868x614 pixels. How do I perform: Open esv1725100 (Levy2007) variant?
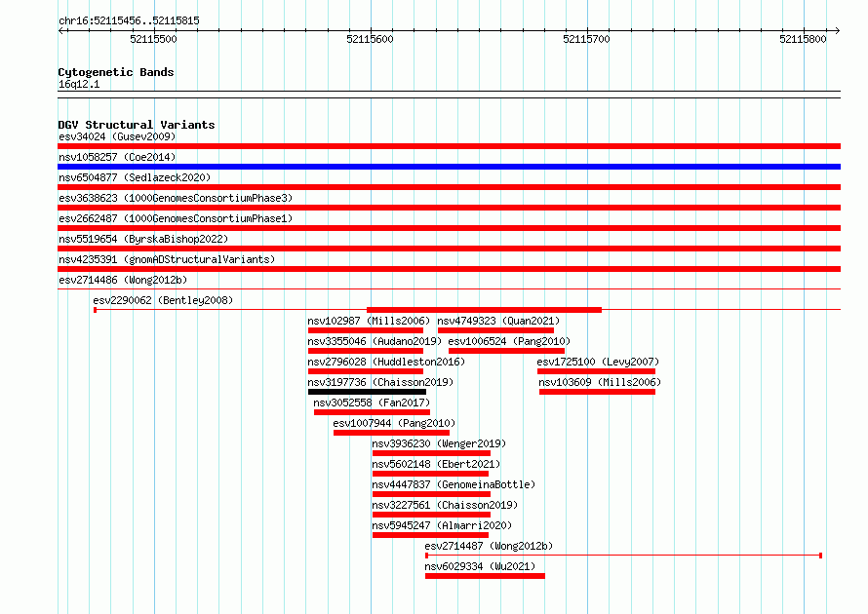pos(598,362)
